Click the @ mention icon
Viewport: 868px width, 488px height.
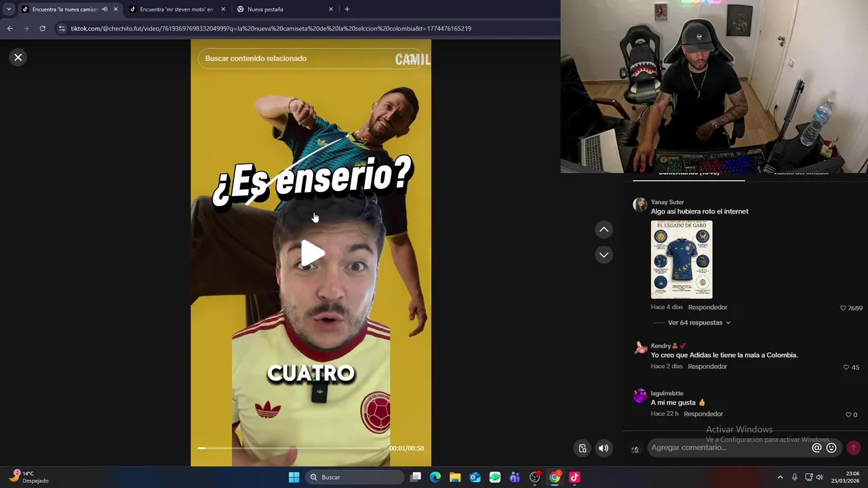[816, 447]
